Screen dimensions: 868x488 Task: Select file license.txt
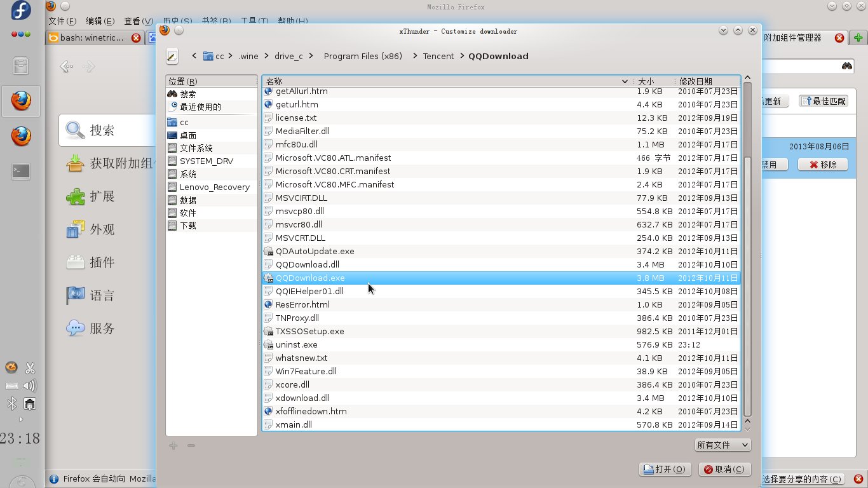coord(501,118)
